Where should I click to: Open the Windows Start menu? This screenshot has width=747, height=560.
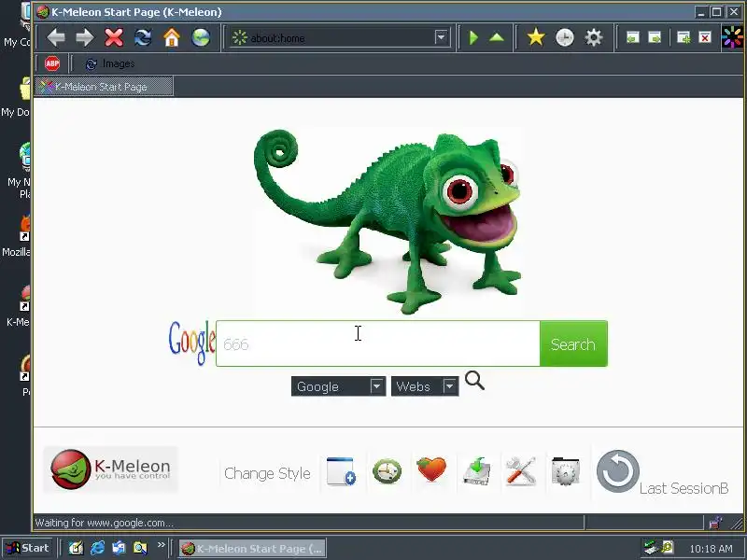[x=28, y=548]
